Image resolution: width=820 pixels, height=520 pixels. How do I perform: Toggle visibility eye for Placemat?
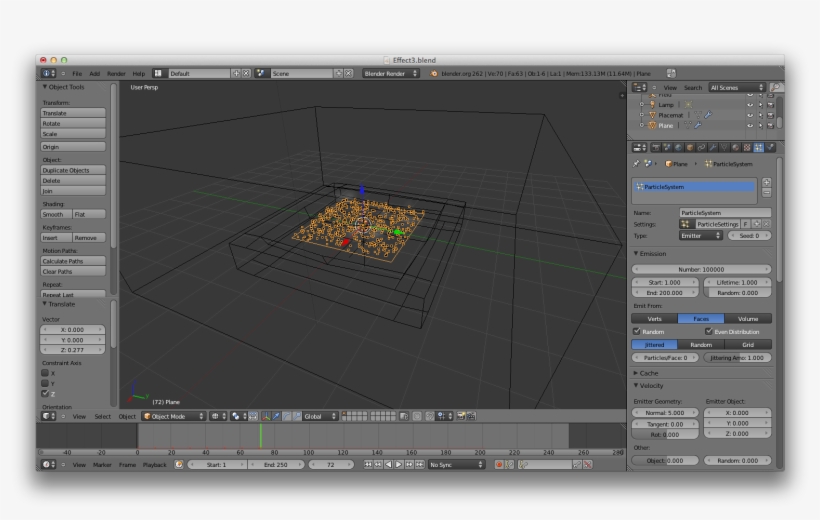(750, 115)
